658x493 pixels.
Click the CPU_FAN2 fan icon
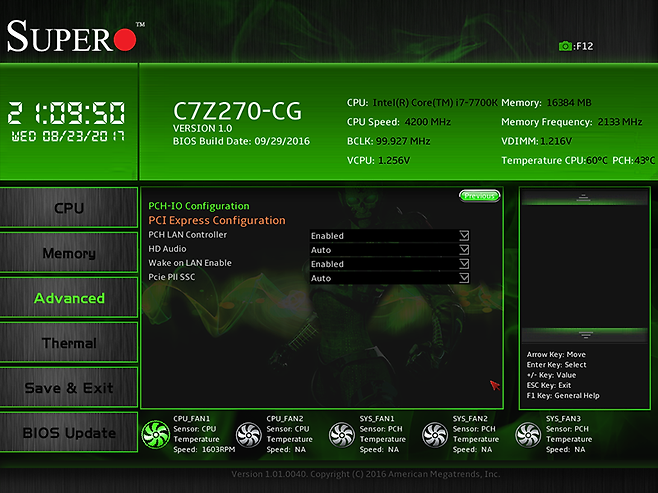pyautogui.click(x=248, y=435)
